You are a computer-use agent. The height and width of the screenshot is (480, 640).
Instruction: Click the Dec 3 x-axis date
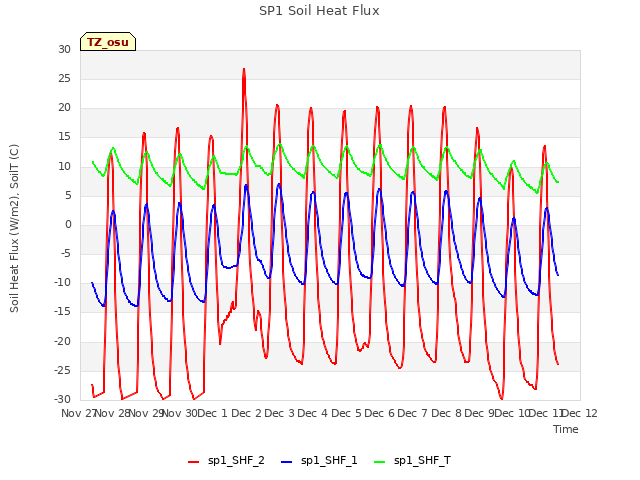coord(280,413)
